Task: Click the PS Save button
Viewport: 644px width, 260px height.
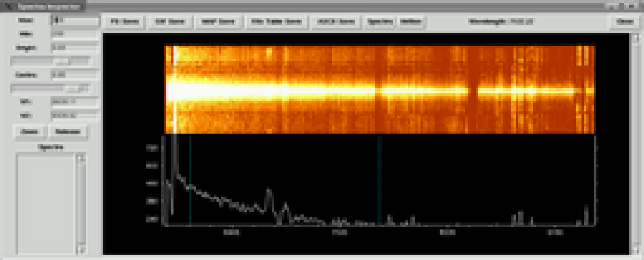Action: [x=124, y=22]
